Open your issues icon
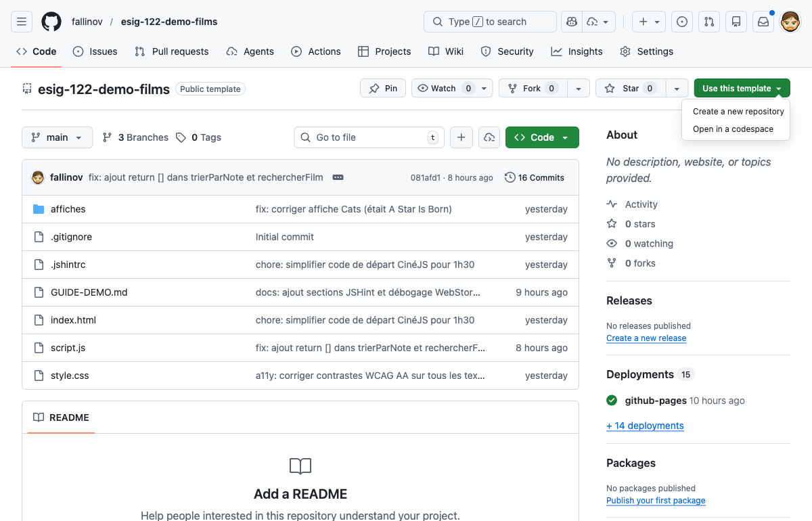812x521 pixels. pos(682,22)
